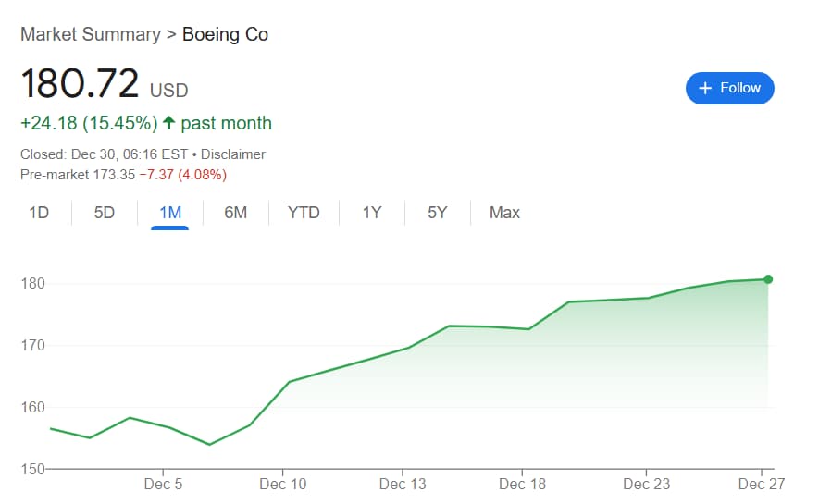Click the −7.37 (4.08%) pre-market change
This screenshot has width=819, height=504.
[183, 174]
